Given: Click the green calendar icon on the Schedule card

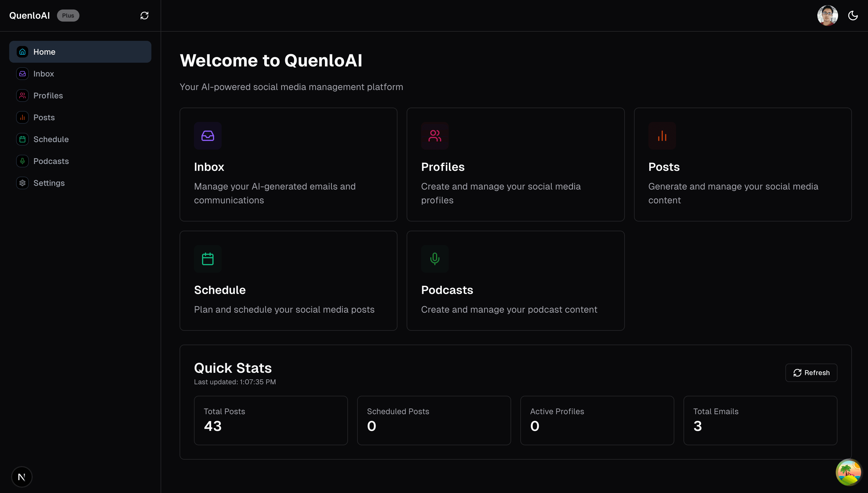Looking at the screenshot, I should (x=208, y=259).
